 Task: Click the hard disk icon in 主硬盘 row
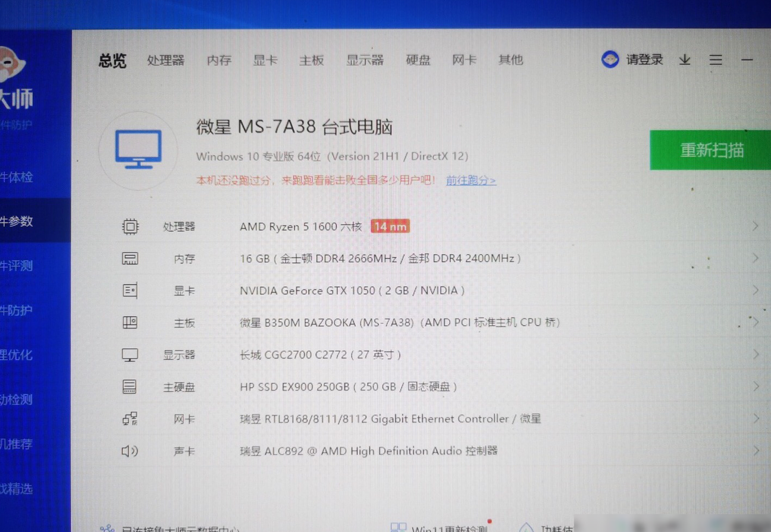click(130, 387)
